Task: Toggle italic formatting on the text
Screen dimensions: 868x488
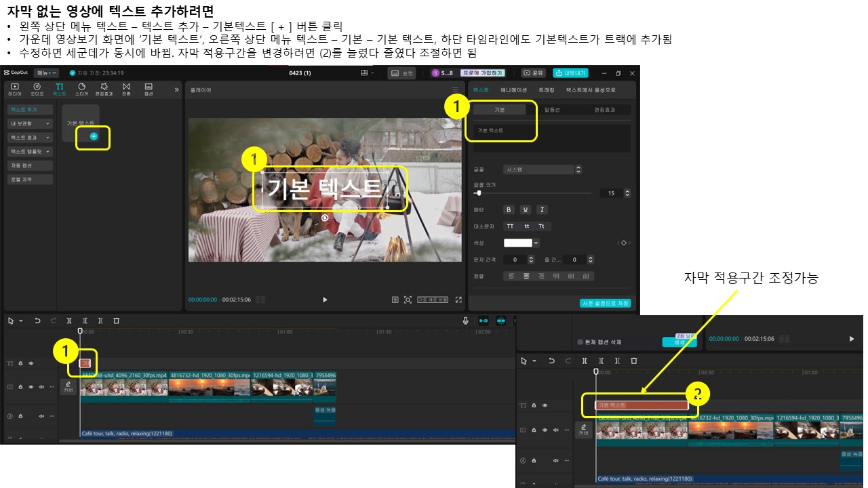Action: point(542,209)
